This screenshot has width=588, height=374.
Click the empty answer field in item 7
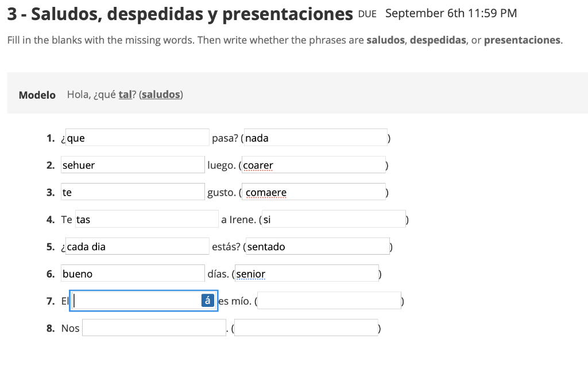(x=329, y=299)
